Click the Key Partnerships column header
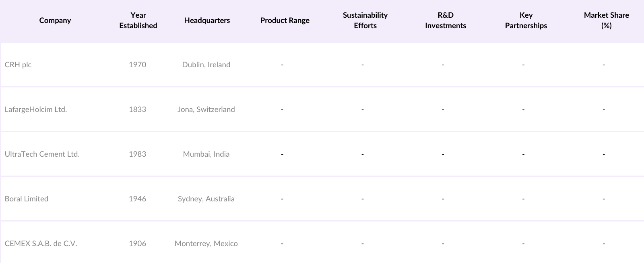 [526, 21]
